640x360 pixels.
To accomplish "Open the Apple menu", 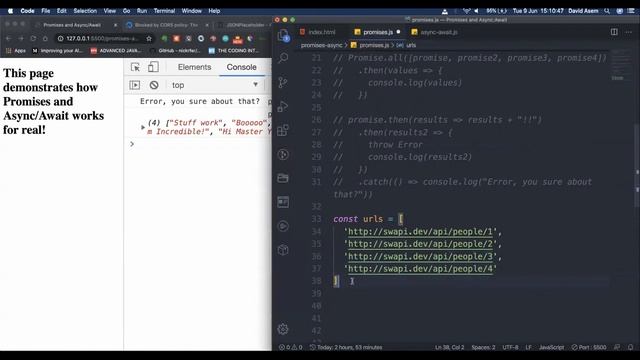I will pos(11,11).
